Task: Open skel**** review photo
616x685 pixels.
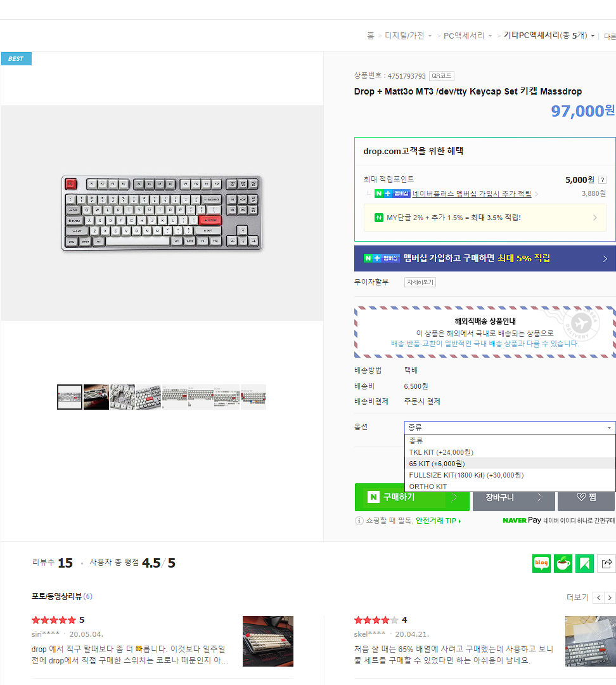Action: 590,641
